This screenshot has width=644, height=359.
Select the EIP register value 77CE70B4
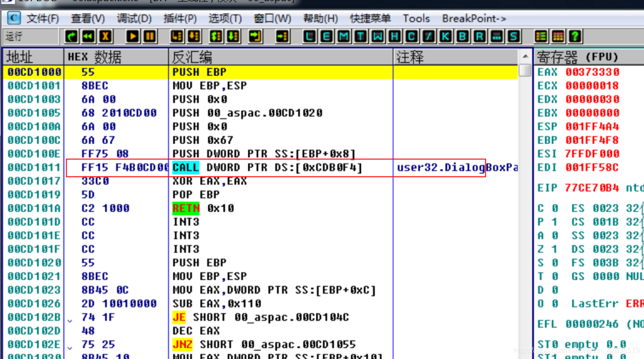(x=592, y=188)
